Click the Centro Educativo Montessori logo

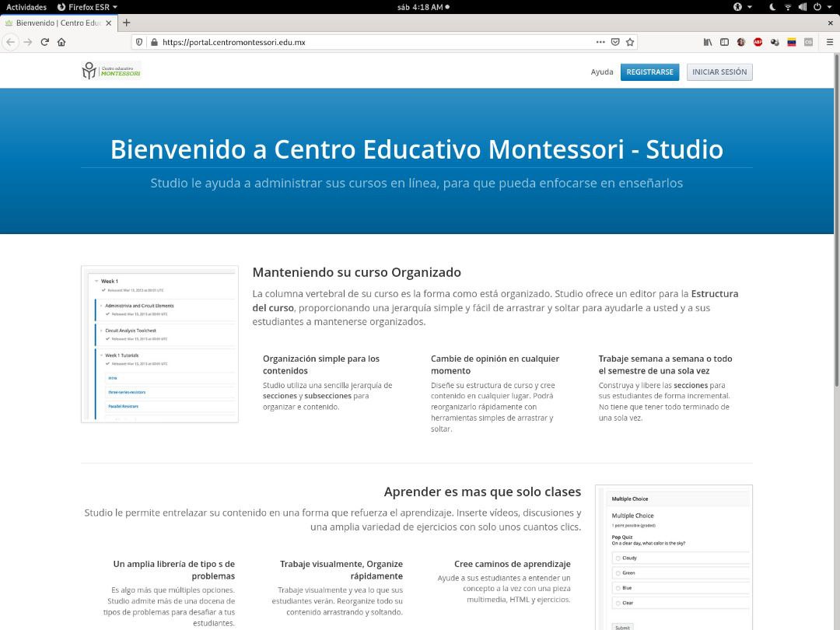111,71
